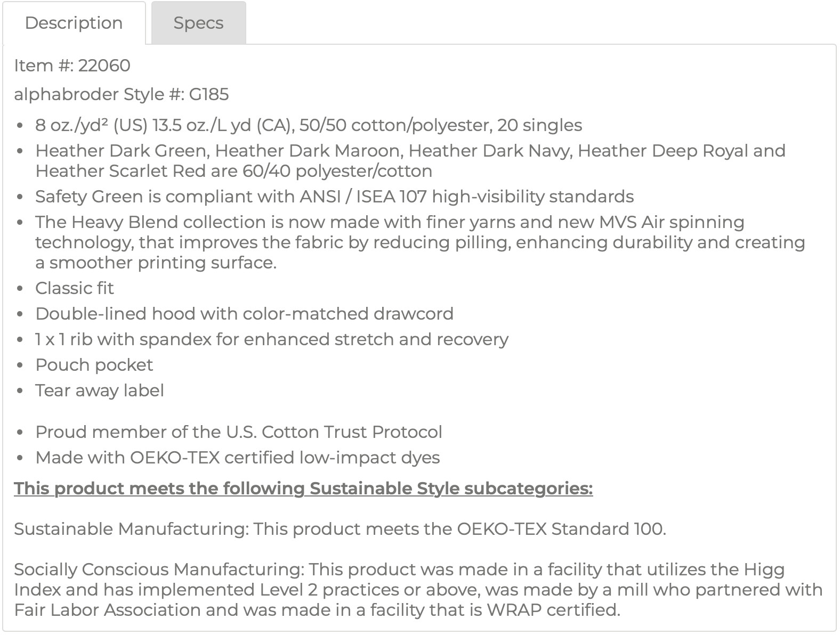The image size is (840, 635).
Task: Click the Sustainable Style subcategories underlined heading
Action: [303, 488]
